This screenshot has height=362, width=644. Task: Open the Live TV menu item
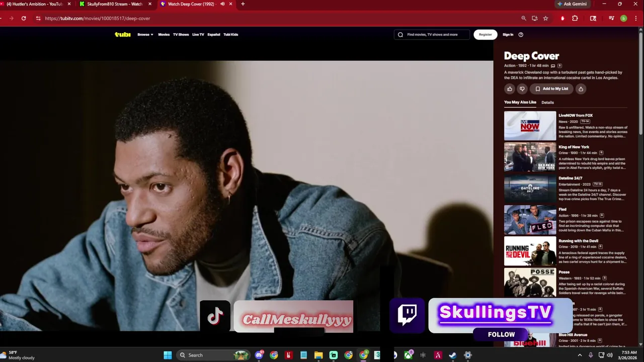(x=198, y=35)
